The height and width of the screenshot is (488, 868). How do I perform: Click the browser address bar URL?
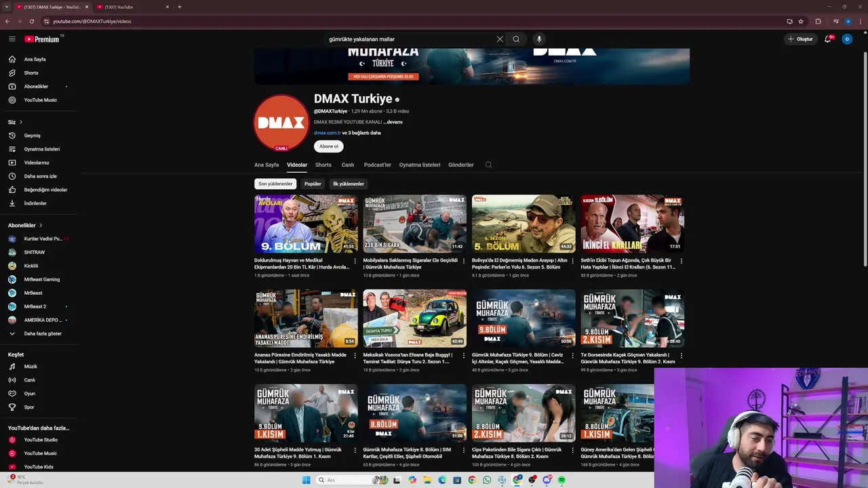point(92,21)
